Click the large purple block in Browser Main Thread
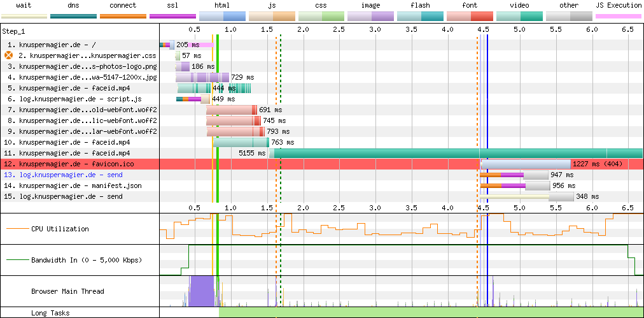644x318 pixels. [x=202, y=291]
